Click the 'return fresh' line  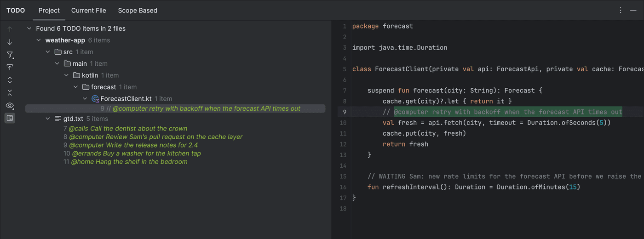click(405, 144)
